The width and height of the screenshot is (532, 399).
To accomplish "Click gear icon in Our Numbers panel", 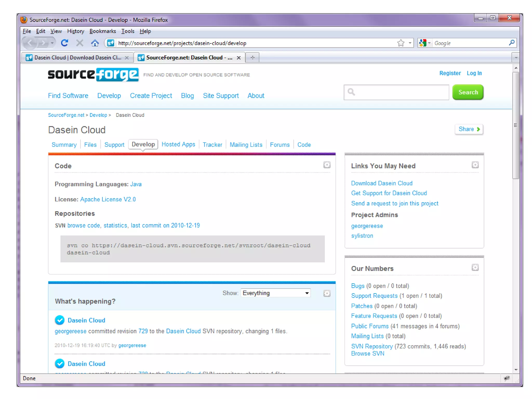I will 475,268.
